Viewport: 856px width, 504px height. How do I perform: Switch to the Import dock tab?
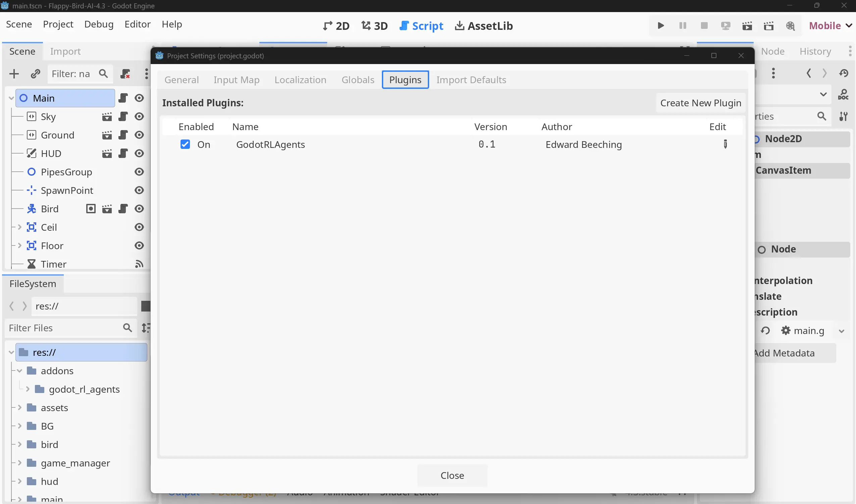point(65,51)
